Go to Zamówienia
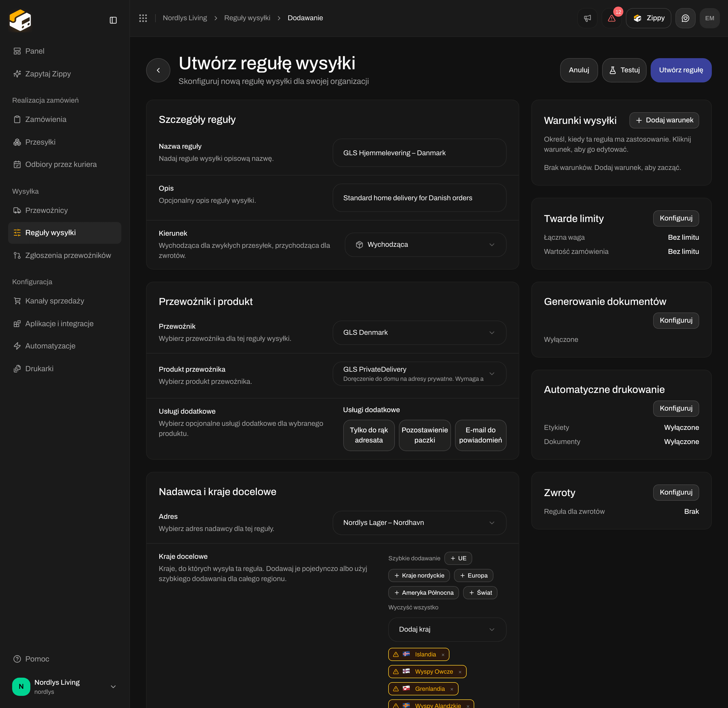The height and width of the screenshot is (708, 728). [x=65, y=119]
